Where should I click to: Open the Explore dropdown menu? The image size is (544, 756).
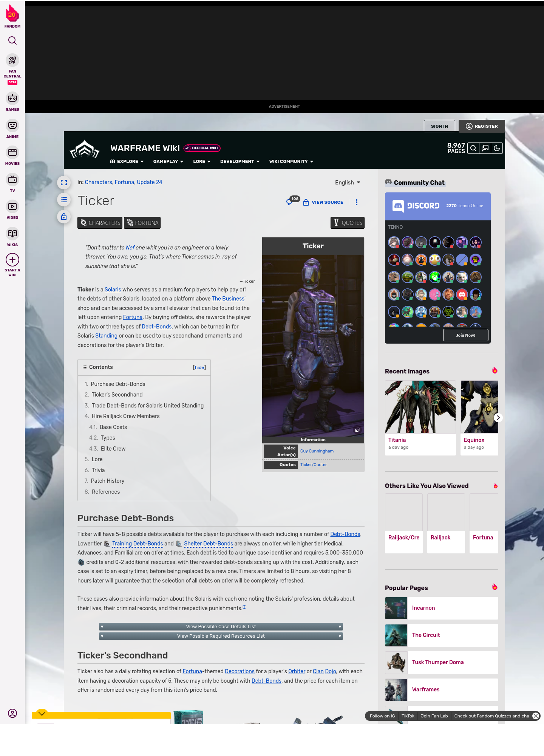127,161
